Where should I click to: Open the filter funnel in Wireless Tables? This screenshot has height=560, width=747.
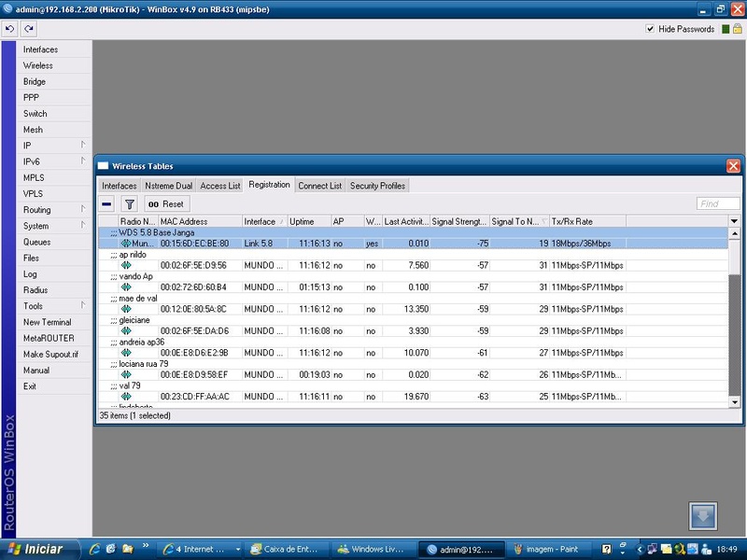[129, 204]
